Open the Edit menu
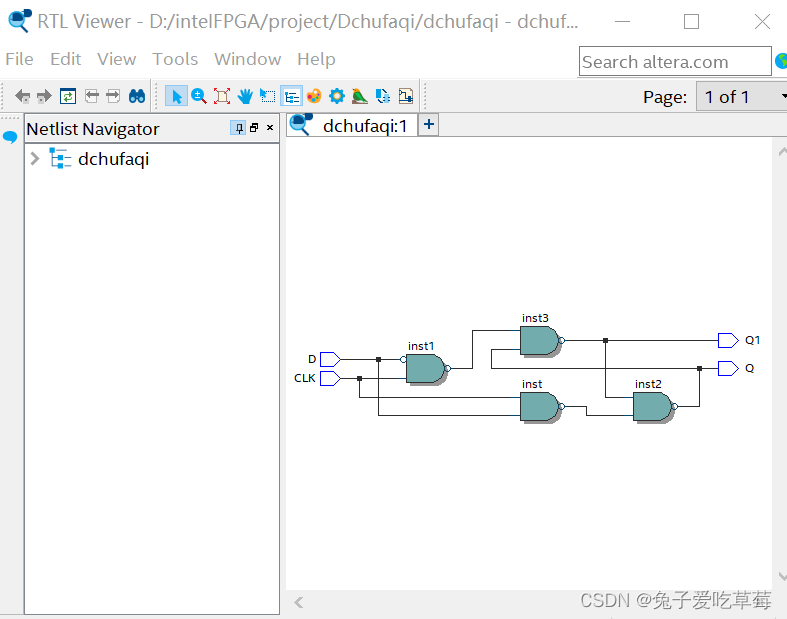This screenshot has height=619, width=787. [x=65, y=59]
